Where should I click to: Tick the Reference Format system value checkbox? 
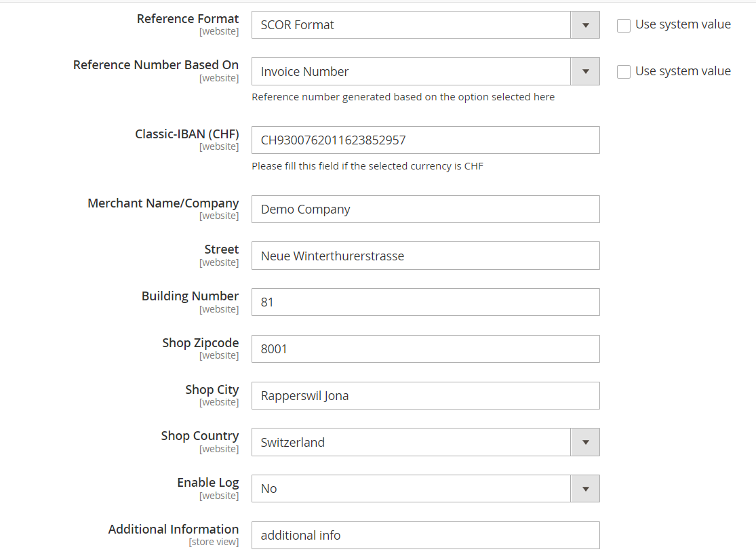624,26
